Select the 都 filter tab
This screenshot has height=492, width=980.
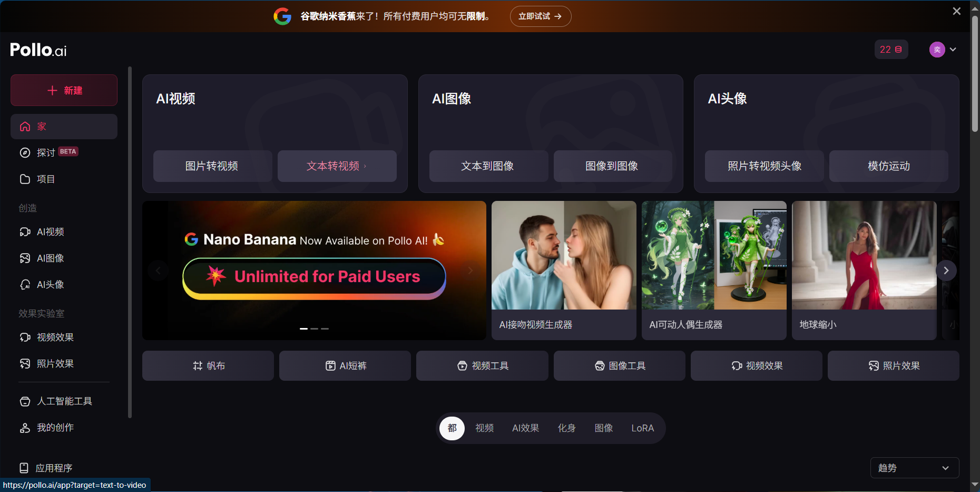point(452,428)
